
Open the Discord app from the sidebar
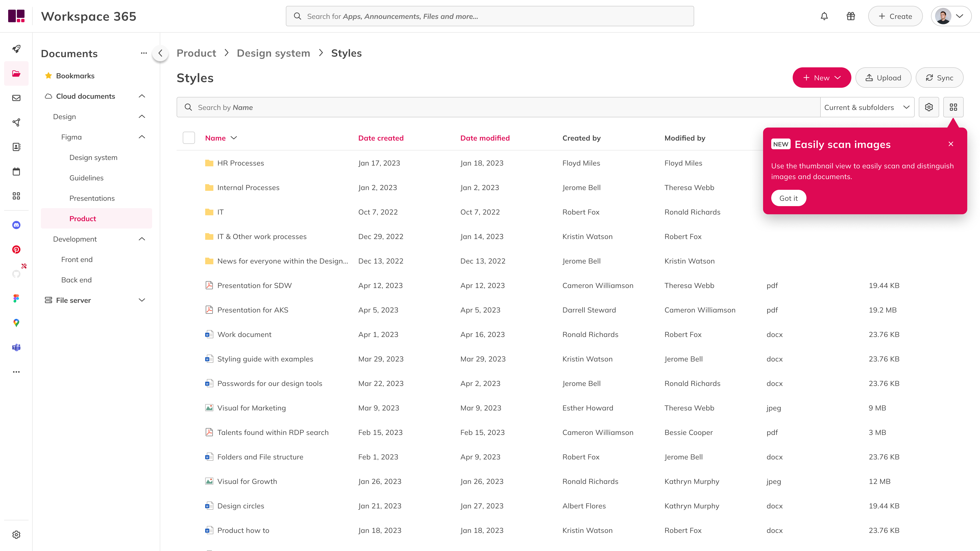pyautogui.click(x=16, y=225)
